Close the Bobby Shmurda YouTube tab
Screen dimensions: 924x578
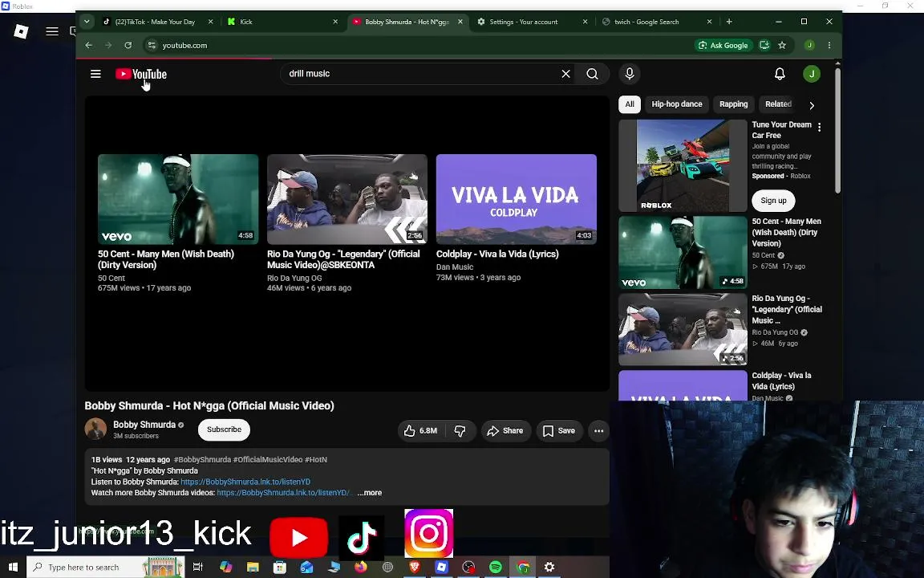pos(460,21)
